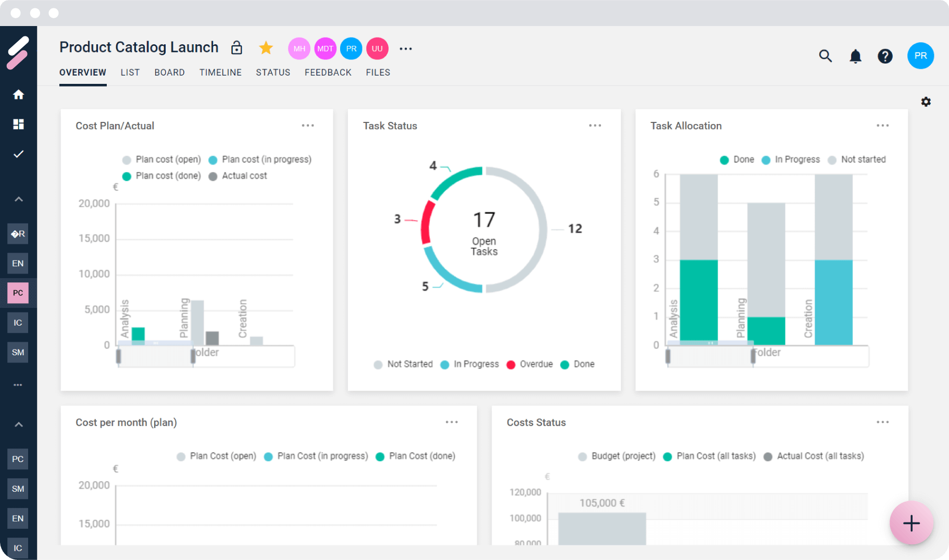Open the PR user profile avatar
Screen dimensions: 949x560
click(x=920, y=56)
